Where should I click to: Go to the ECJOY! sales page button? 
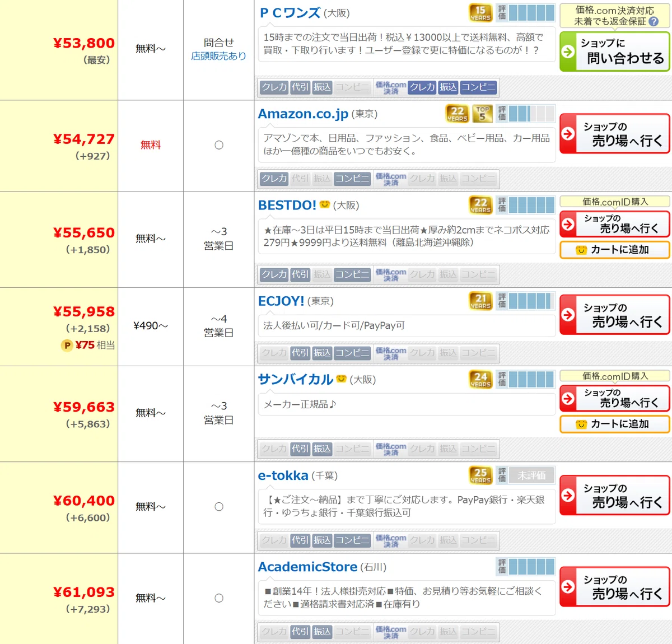pyautogui.click(x=615, y=315)
